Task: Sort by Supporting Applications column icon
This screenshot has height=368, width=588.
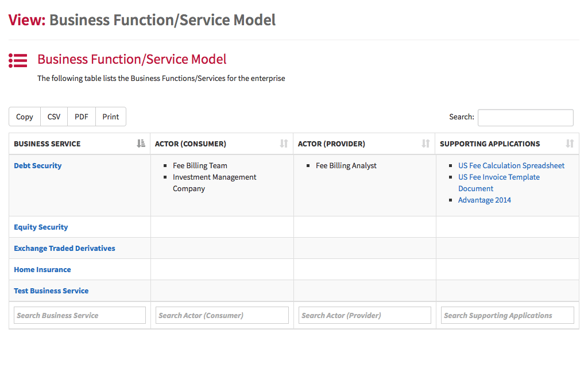Action: tap(570, 144)
